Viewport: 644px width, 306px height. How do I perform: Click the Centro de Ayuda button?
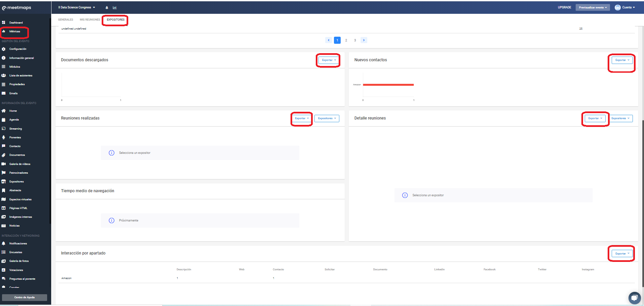point(25,298)
